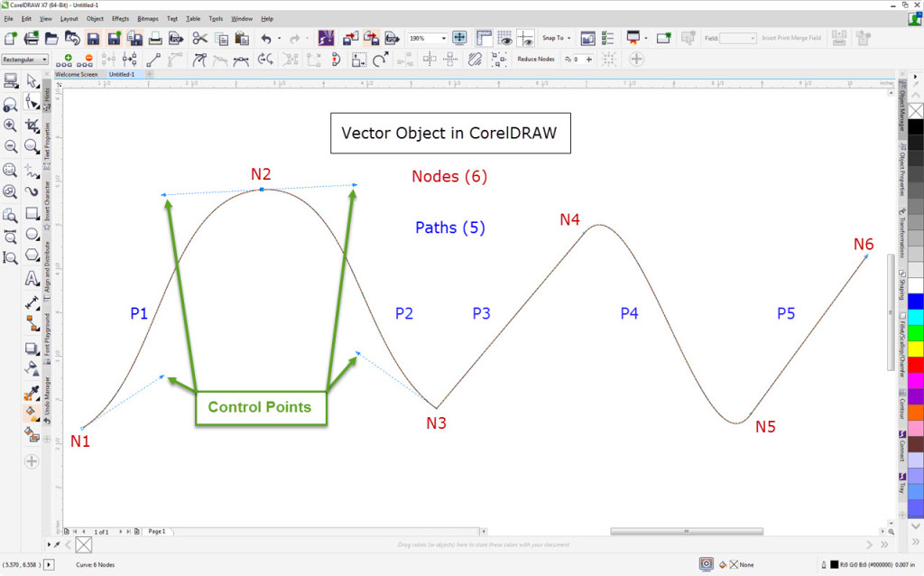Image resolution: width=924 pixels, height=576 pixels.
Task: Toggle Elastic Mode button
Action: (x=475, y=60)
